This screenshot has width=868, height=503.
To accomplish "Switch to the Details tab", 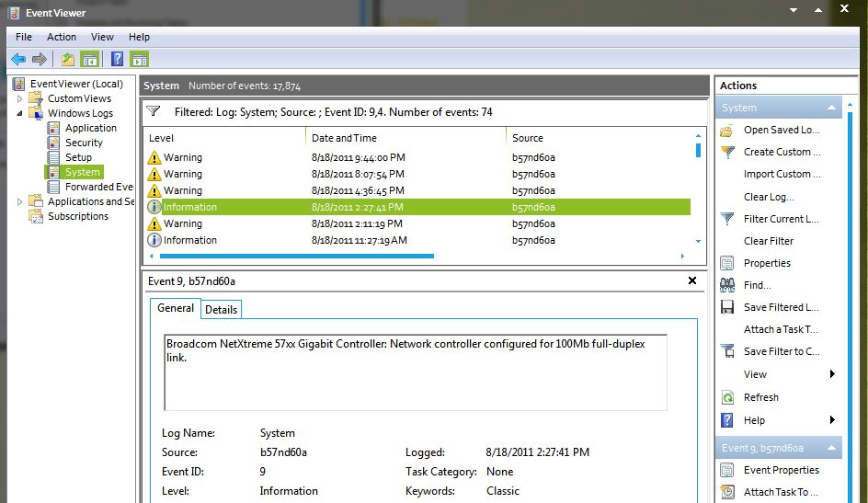I will tap(221, 310).
